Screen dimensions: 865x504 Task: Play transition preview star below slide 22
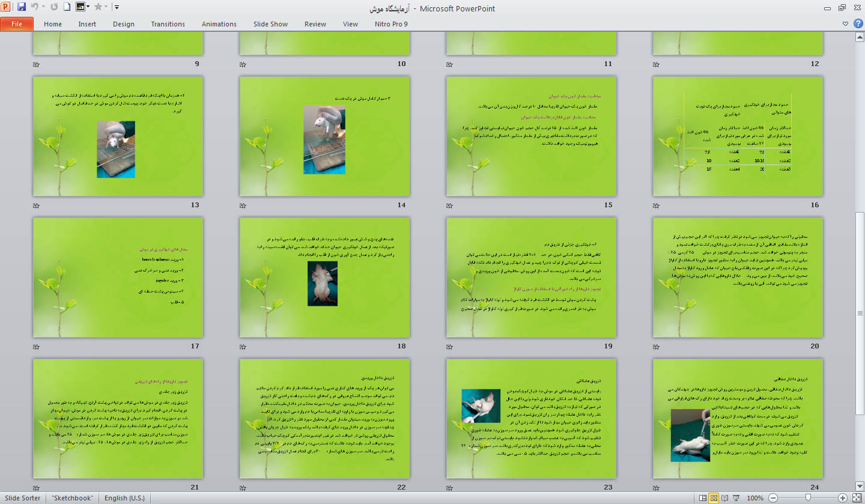pyautogui.click(x=242, y=488)
